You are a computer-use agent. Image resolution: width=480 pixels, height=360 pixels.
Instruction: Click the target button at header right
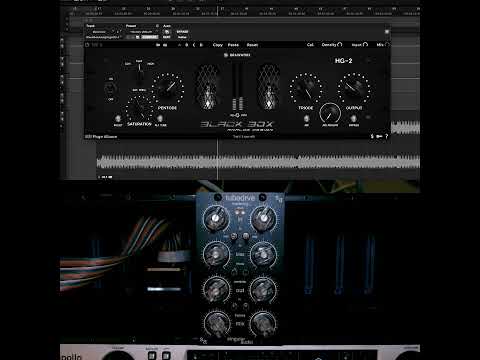tap(387, 32)
